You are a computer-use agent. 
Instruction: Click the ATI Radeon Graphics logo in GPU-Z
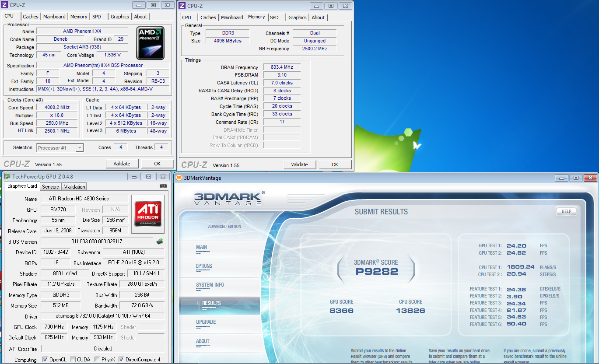148,214
